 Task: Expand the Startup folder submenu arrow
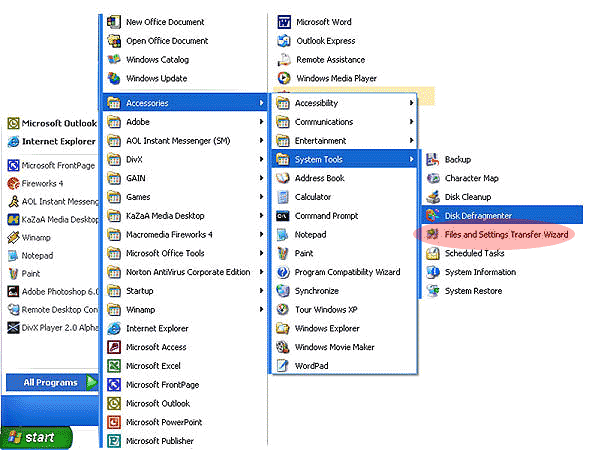coord(261,290)
